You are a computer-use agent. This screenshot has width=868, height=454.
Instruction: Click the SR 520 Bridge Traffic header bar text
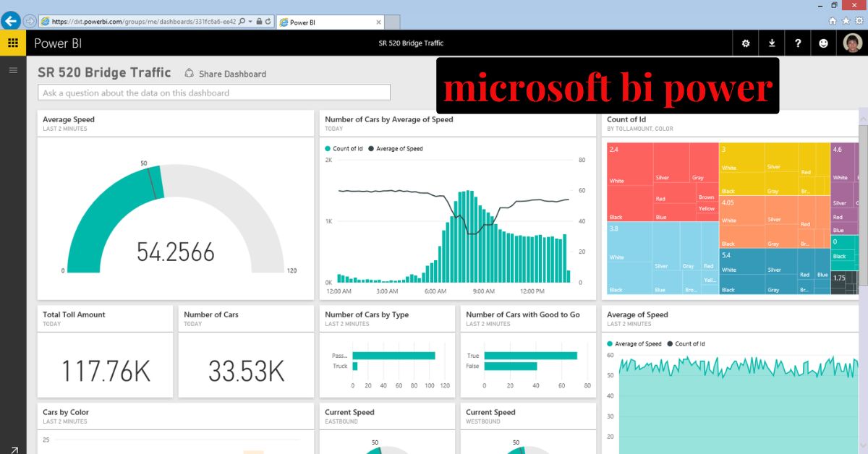411,43
